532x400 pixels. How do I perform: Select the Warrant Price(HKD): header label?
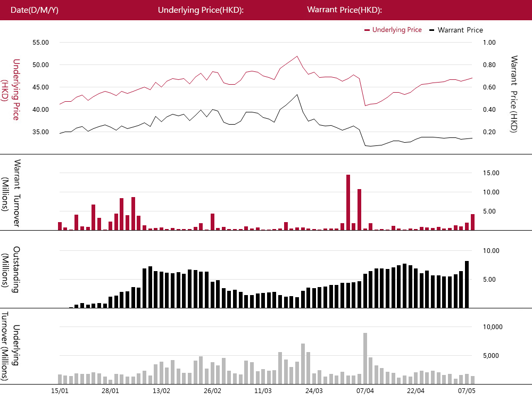click(x=344, y=10)
